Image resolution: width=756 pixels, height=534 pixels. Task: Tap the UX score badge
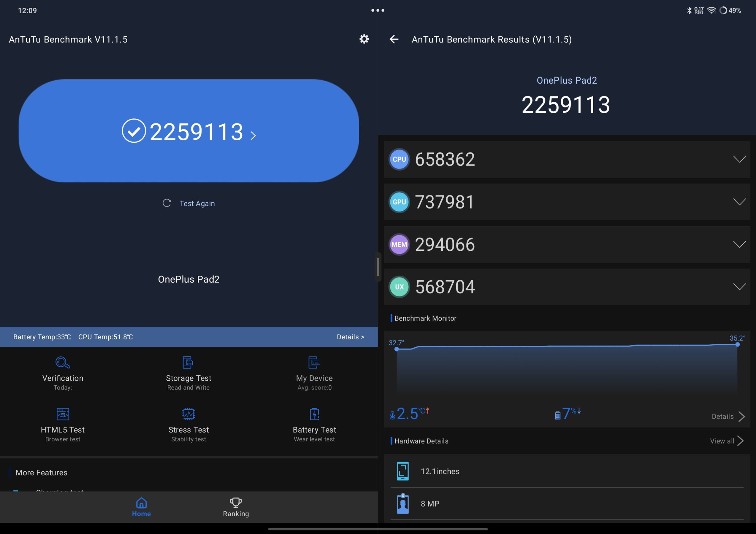[399, 287]
